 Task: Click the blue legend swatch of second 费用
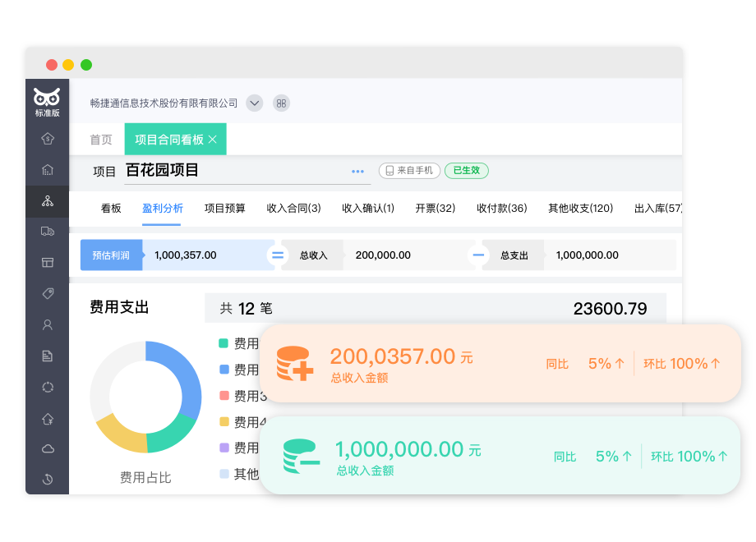point(224,369)
